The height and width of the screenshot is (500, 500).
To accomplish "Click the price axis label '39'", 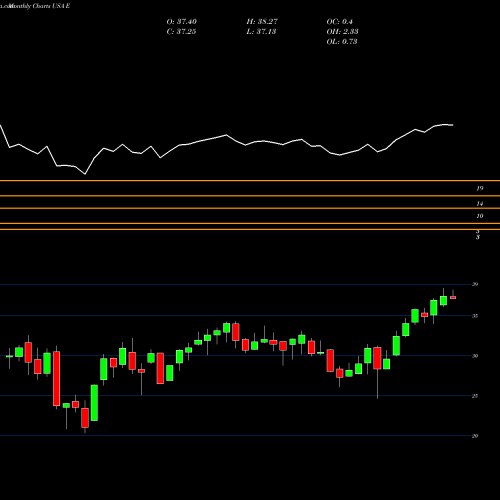I will [x=475, y=284].
